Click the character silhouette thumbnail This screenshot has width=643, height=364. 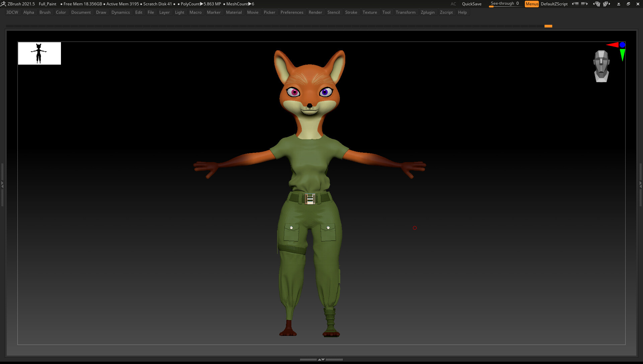[x=39, y=53]
